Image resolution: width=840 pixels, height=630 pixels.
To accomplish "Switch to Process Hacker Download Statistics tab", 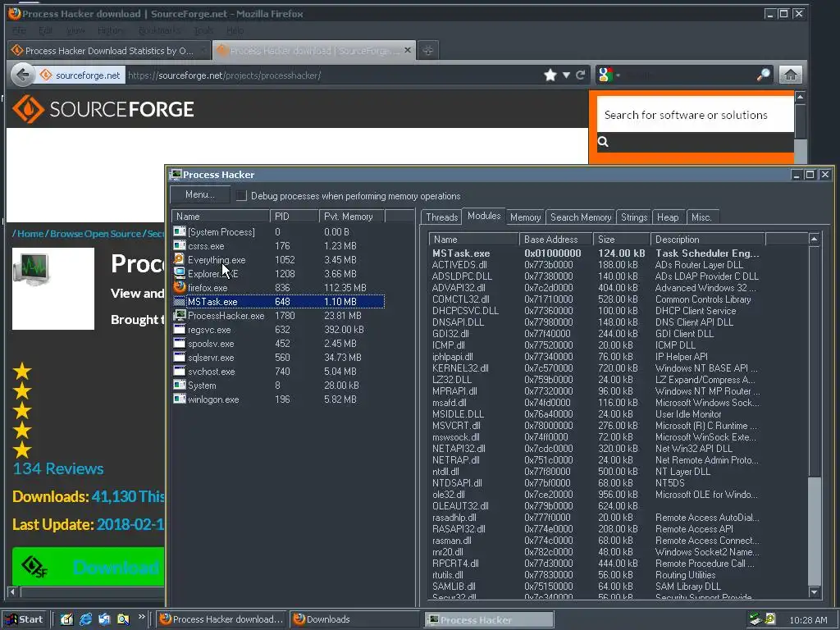I will pyautogui.click(x=108, y=50).
